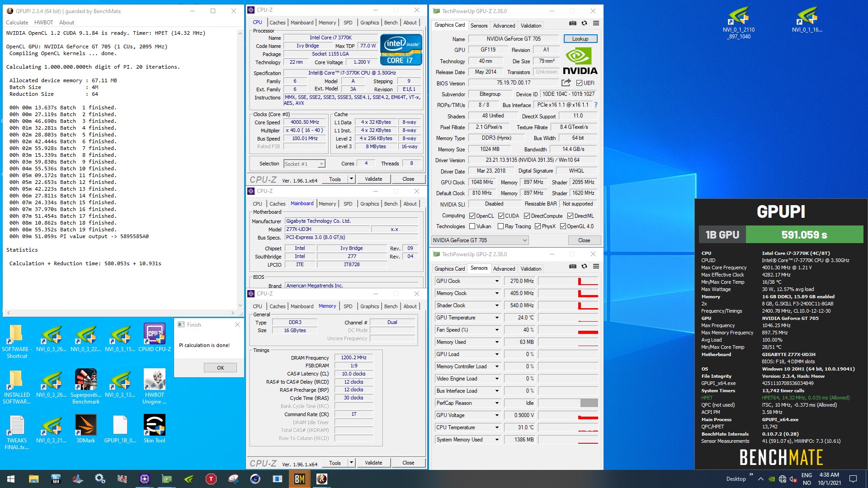The height and width of the screenshot is (488, 868).
Task: Expand the GPU Clock sensor dropdown
Action: pos(496,281)
